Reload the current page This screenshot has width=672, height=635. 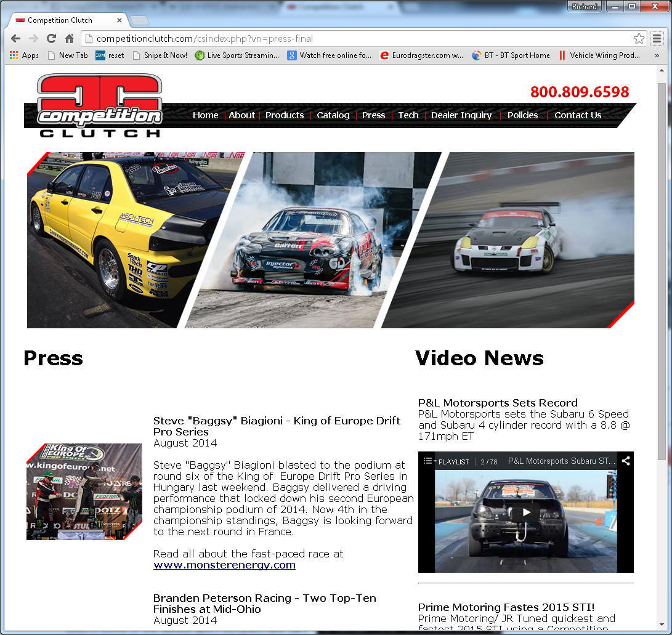click(x=51, y=39)
